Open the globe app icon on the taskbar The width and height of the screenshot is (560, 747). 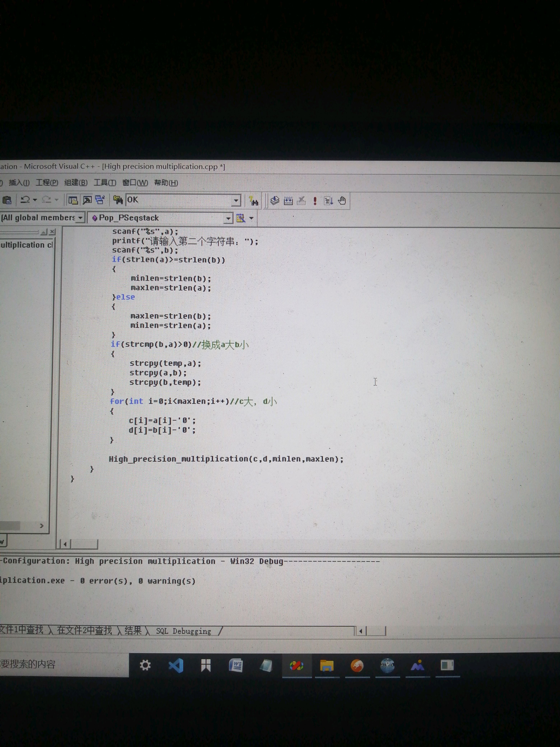pos(387,666)
